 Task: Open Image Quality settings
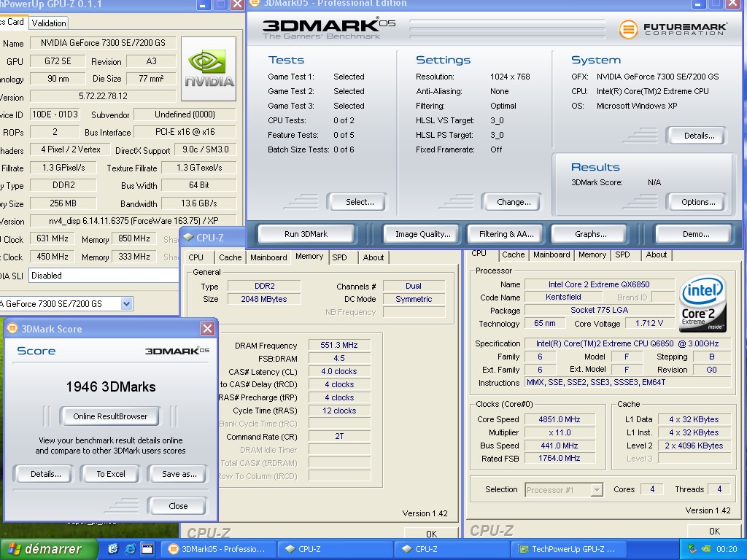click(x=422, y=234)
